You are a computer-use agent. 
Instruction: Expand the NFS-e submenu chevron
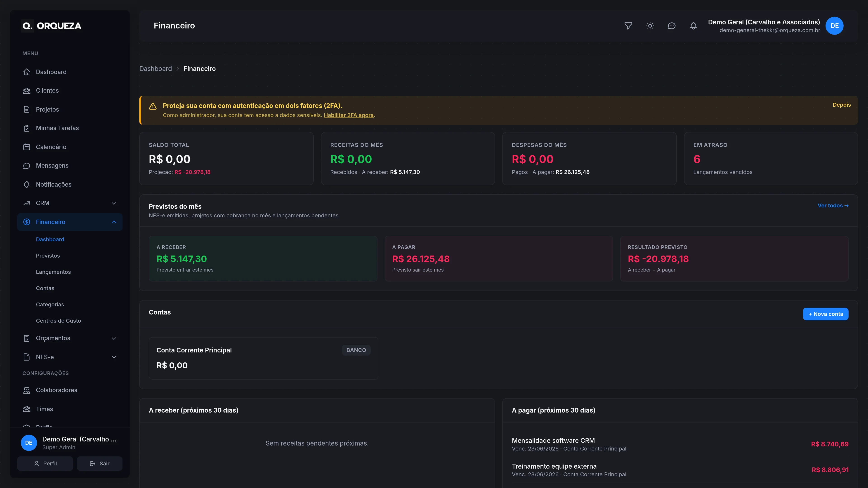114,357
